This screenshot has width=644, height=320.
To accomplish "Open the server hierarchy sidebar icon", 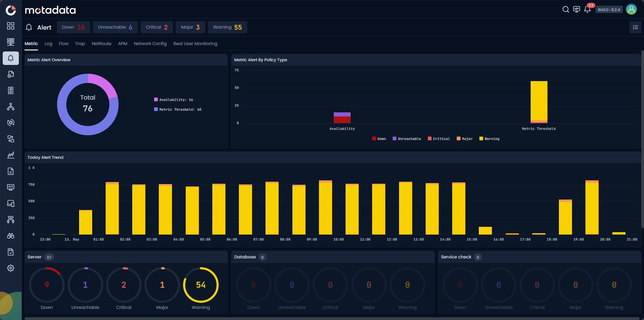I will point(11,220).
